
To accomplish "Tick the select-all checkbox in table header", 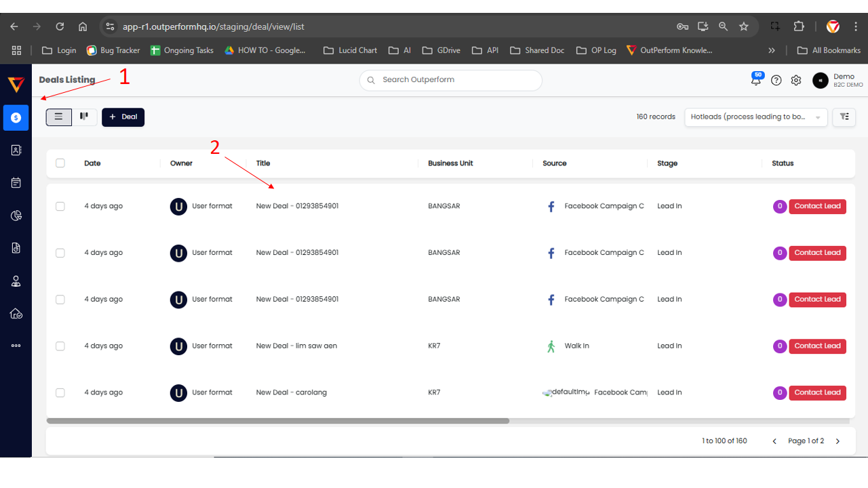I will [60, 163].
